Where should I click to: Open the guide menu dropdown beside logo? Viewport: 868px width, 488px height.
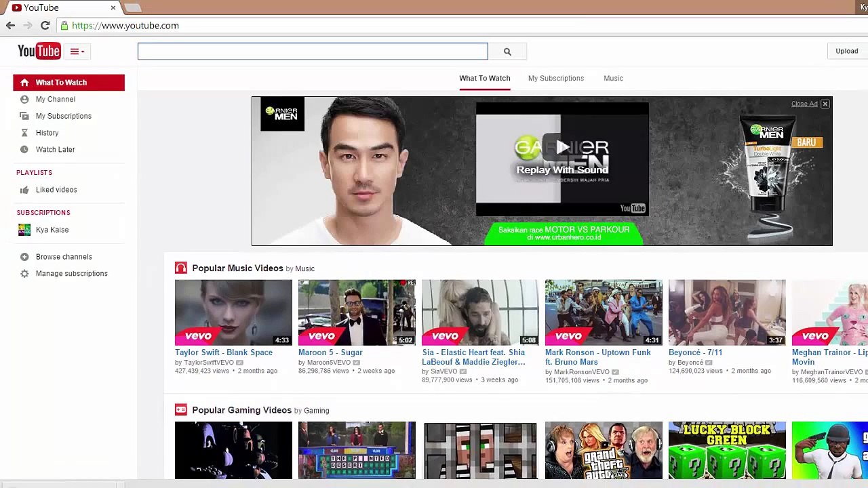[x=77, y=52]
